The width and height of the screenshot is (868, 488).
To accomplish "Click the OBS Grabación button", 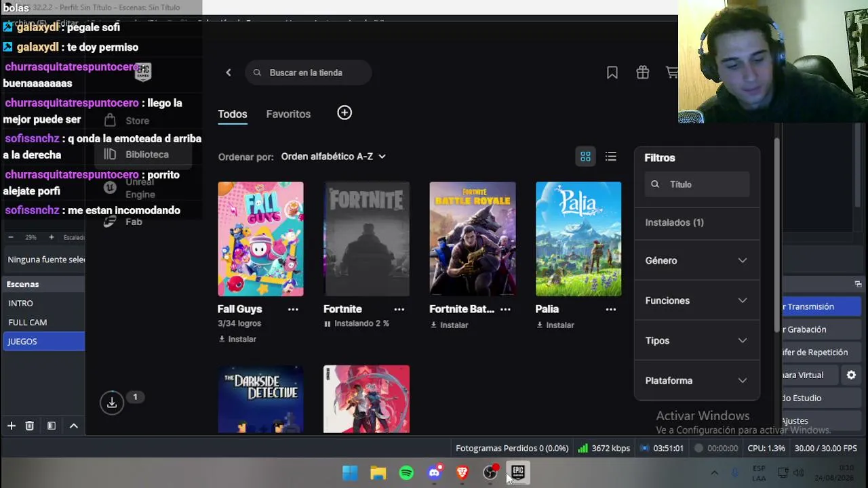I will pos(821,329).
